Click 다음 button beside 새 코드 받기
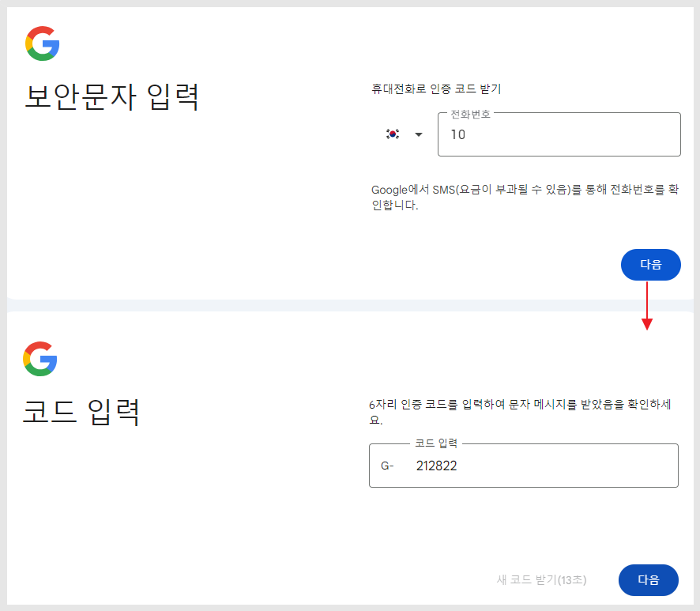700x611 pixels. pos(648,579)
